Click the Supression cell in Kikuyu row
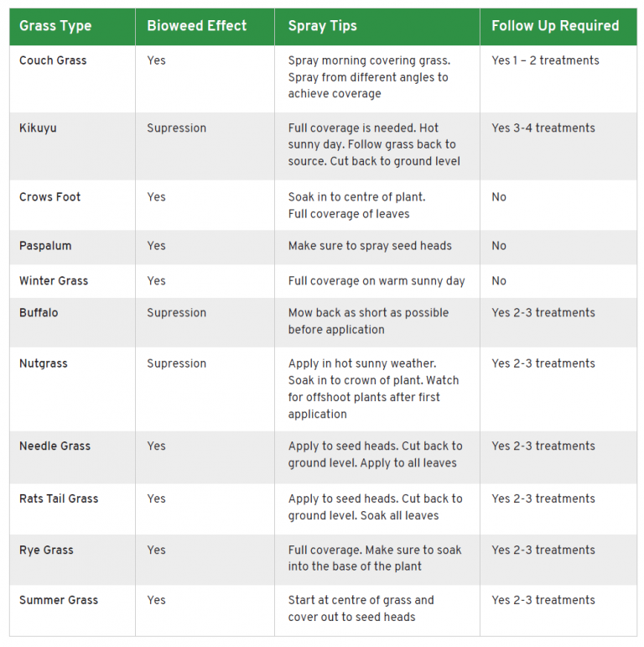This screenshot has height=647, width=644. tap(176, 128)
